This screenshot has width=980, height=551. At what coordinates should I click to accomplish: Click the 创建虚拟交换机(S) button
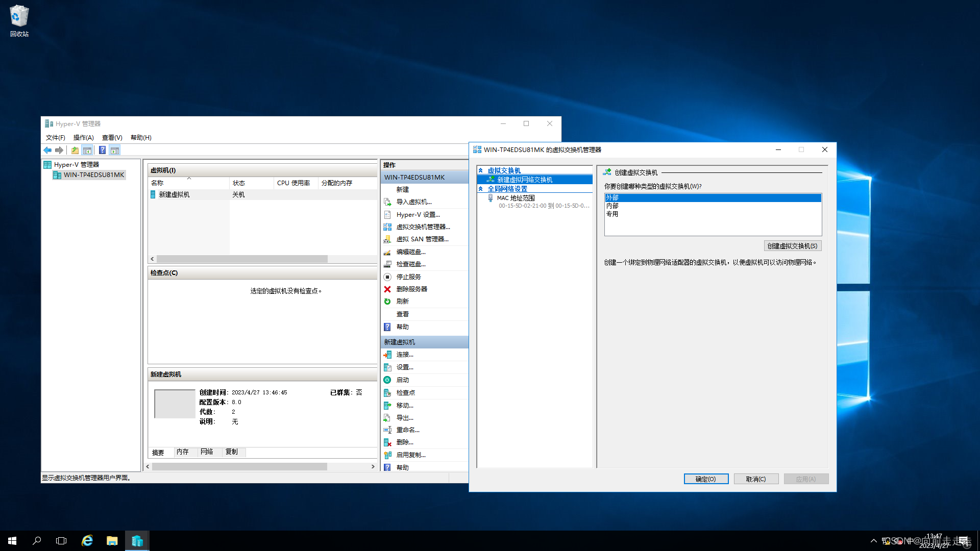792,246
